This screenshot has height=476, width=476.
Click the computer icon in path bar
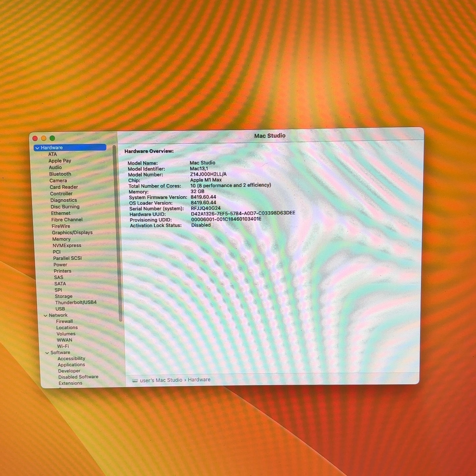coord(135,380)
